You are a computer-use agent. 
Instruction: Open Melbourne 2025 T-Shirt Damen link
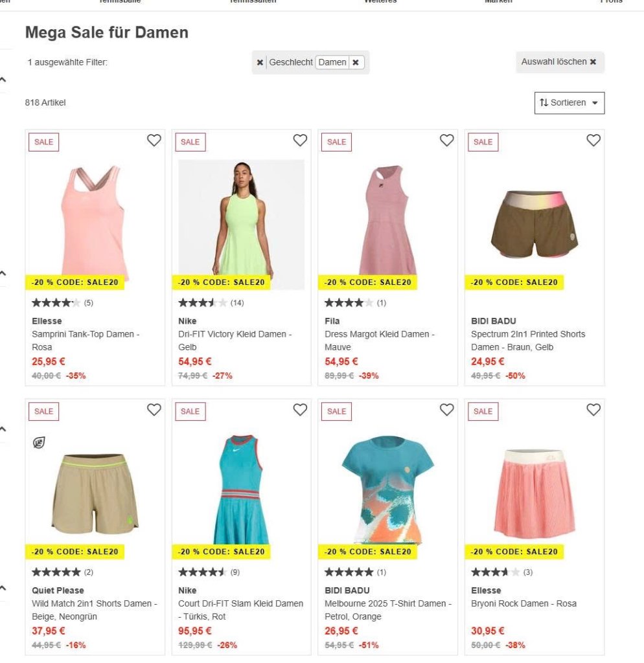[x=388, y=610]
